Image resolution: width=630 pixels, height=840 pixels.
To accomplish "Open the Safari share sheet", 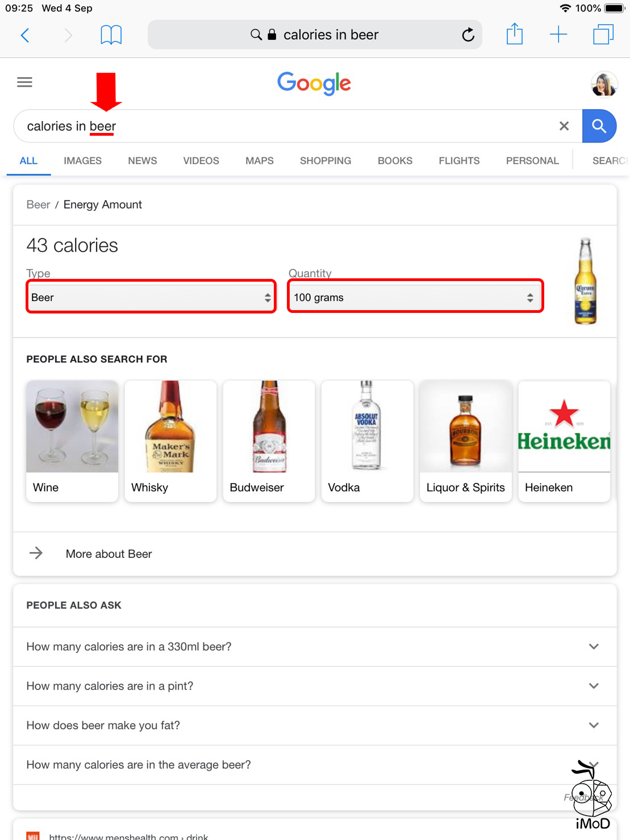I will point(514,35).
